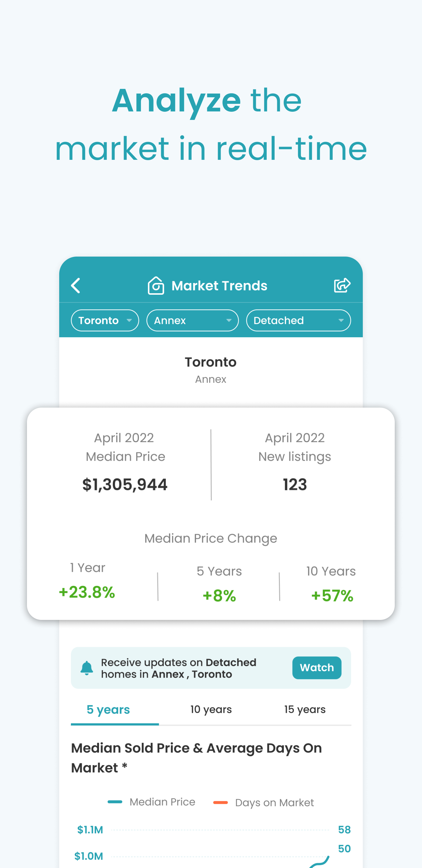Viewport: 422px width, 868px height.
Task: Tap the share icon in header
Action: coord(342,285)
